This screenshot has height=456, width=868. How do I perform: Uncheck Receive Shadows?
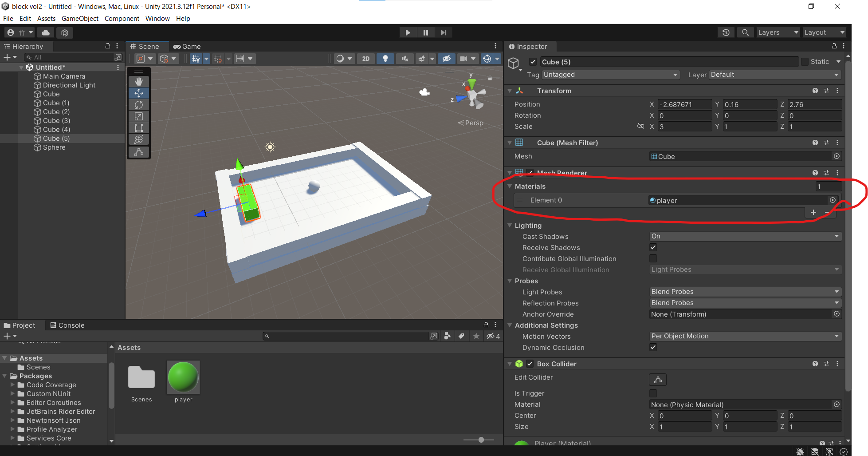point(653,247)
